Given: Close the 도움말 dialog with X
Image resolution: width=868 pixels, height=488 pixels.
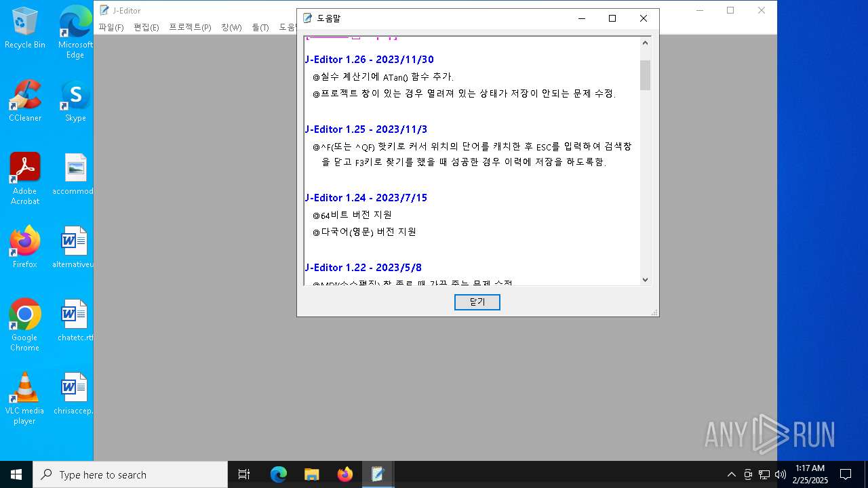Looking at the screenshot, I should click(x=644, y=18).
